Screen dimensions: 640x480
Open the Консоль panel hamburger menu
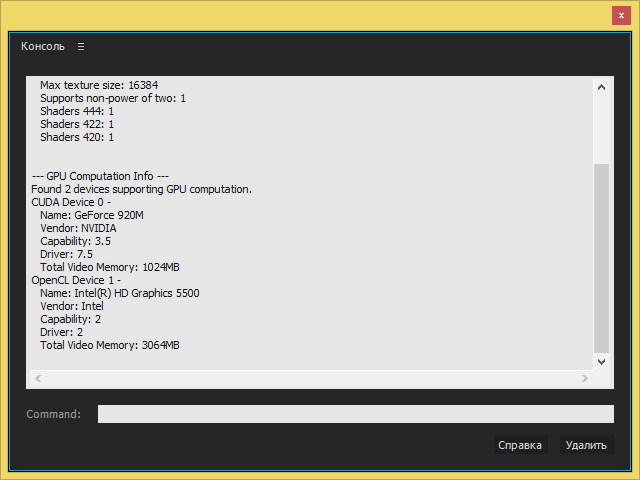(81, 47)
